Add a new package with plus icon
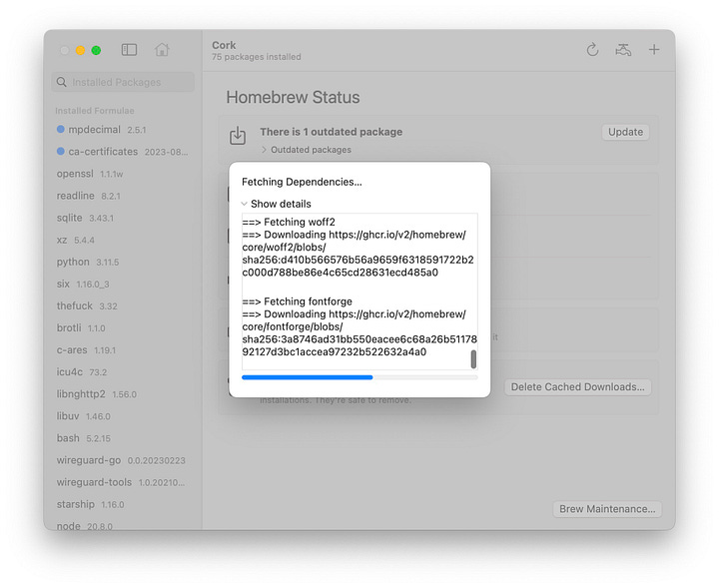719x588 pixels. [x=654, y=50]
